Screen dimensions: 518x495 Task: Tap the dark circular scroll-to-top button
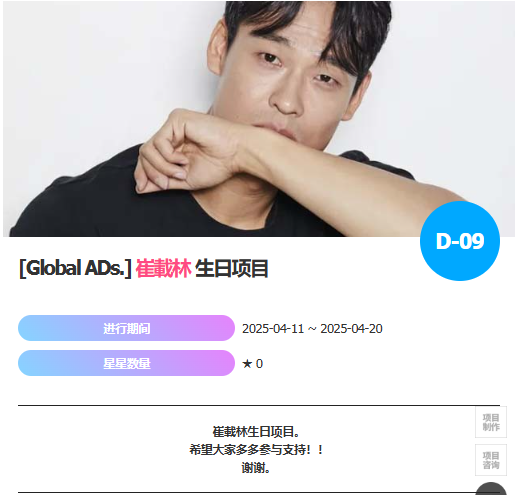[x=491, y=489]
